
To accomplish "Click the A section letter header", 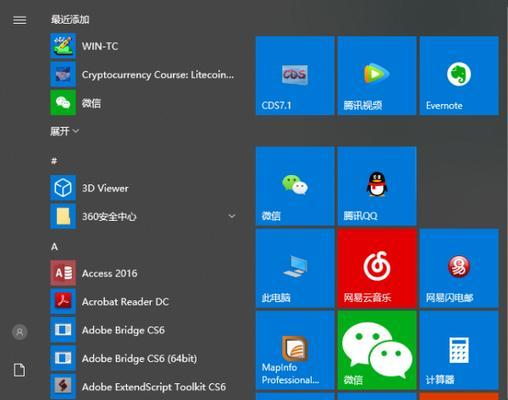I will (54, 247).
